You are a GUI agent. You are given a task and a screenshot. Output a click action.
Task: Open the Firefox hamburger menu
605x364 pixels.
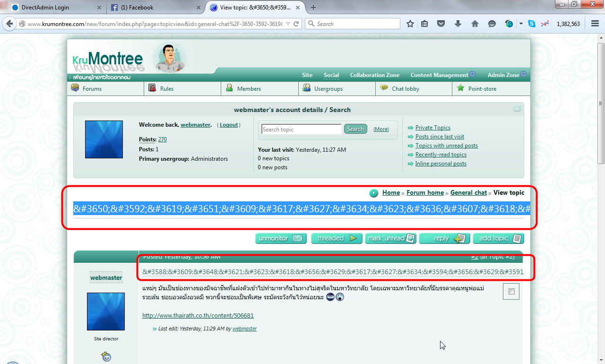click(x=596, y=24)
